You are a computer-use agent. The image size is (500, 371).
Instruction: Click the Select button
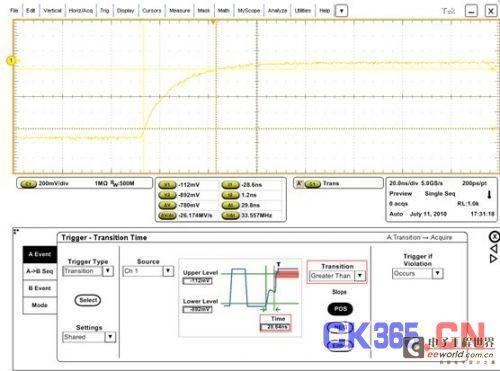tap(88, 300)
